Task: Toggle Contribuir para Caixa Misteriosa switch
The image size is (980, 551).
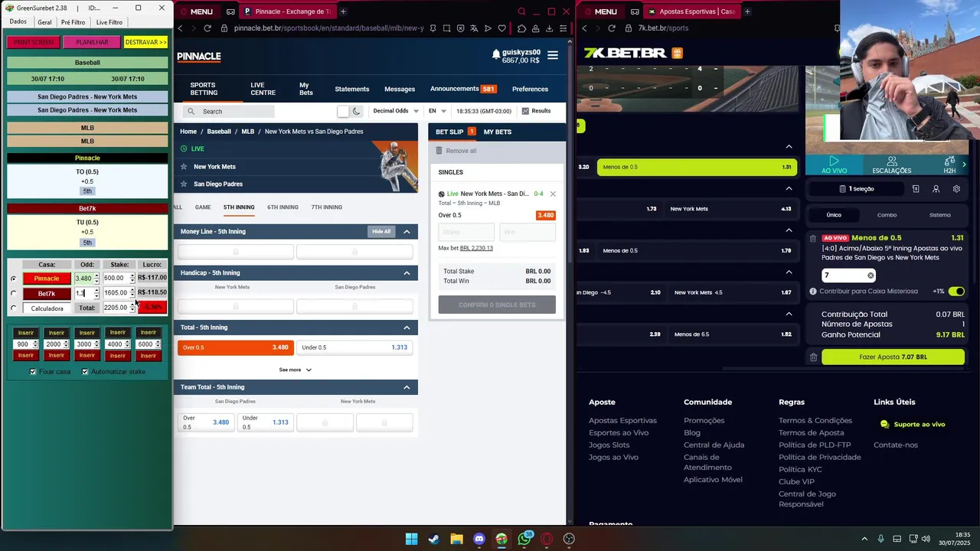Action: 956,292
